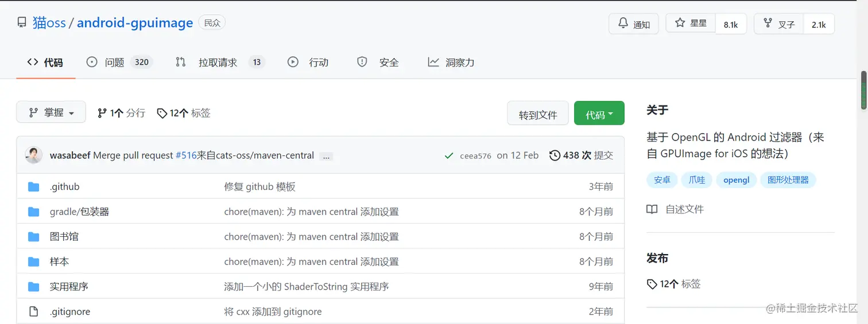Open the 洞察力 tab
The image size is (868, 324).
tap(451, 62)
